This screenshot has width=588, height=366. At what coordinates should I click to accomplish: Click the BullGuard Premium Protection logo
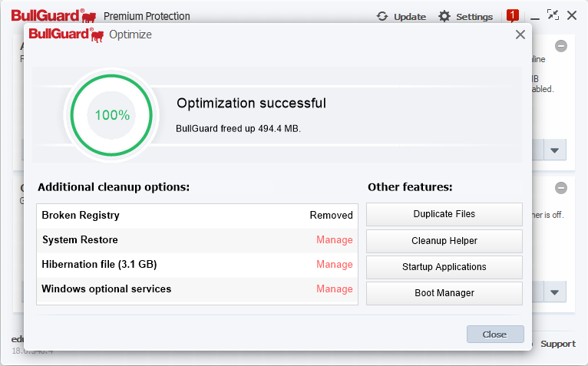(54, 15)
